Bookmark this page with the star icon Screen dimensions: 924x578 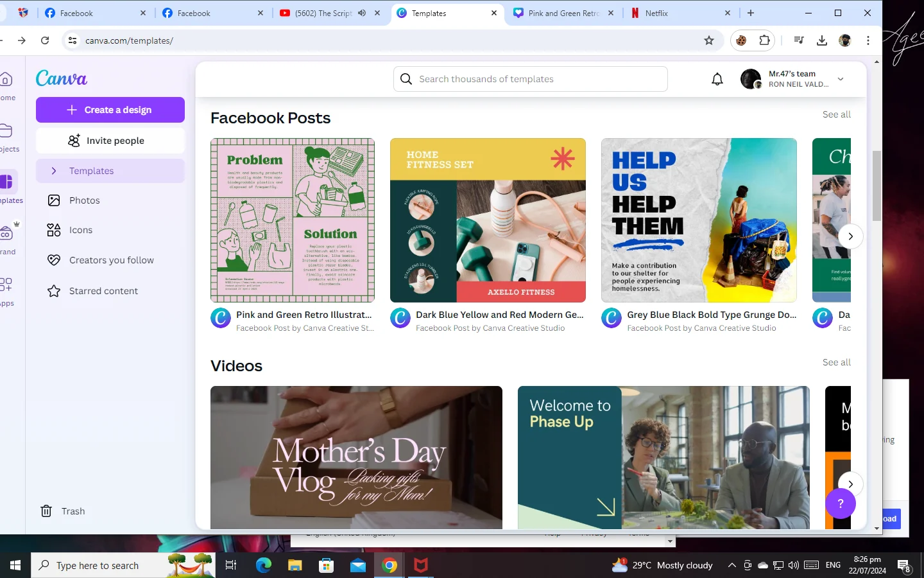(x=709, y=40)
